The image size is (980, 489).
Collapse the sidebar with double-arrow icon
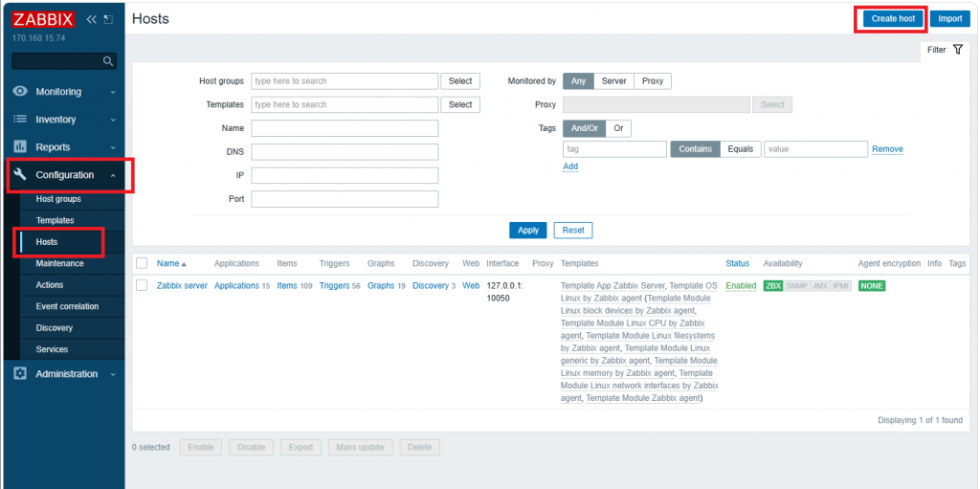[91, 19]
